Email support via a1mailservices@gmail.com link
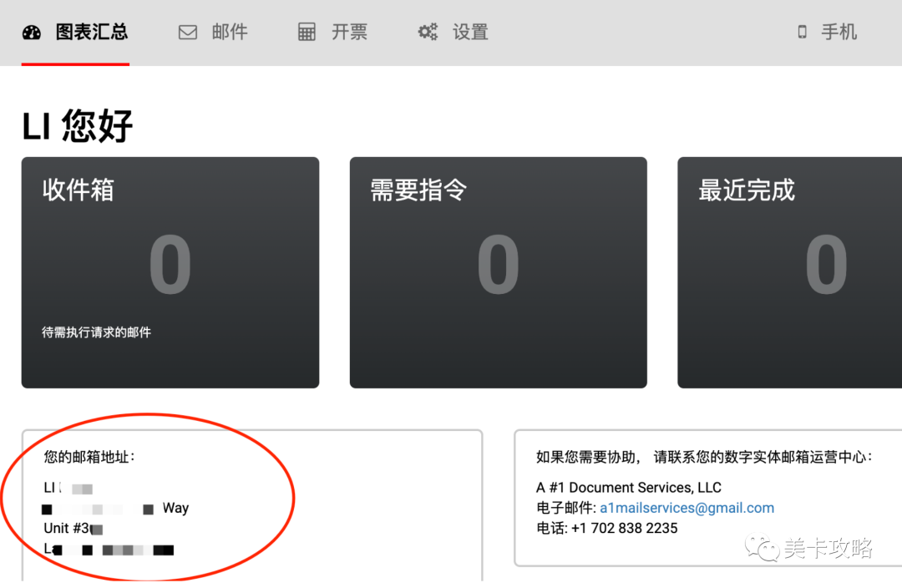 (687, 507)
